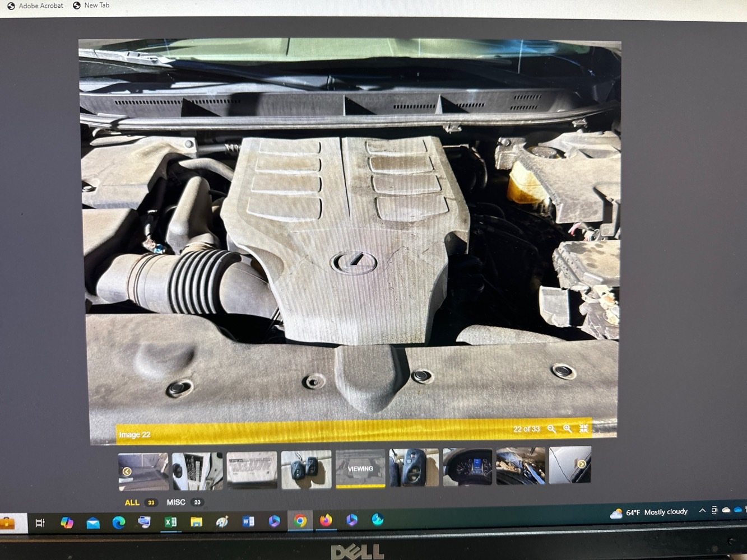Open Firefox from the taskbar

click(326, 521)
